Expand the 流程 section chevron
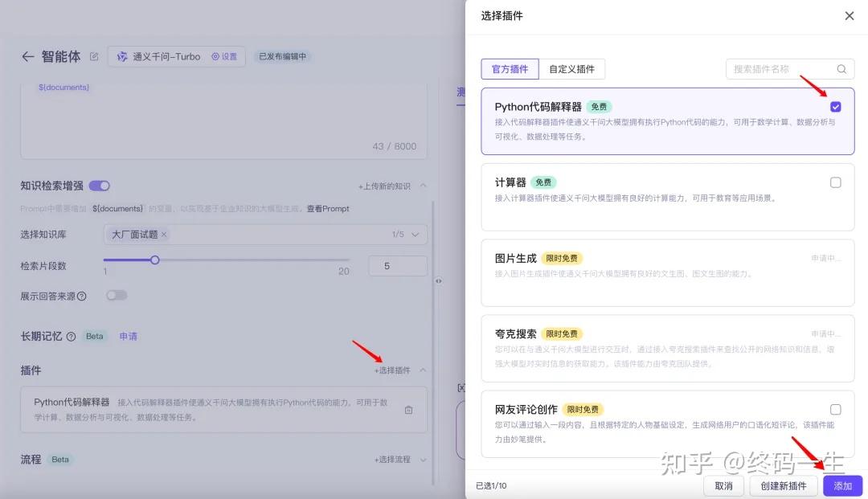868x499 pixels. tap(424, 460)
